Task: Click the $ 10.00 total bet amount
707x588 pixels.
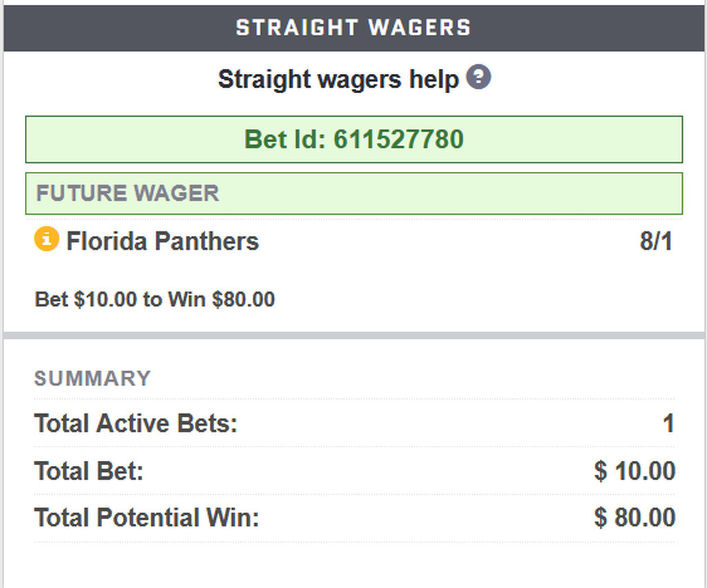Action: pyautogui.click(x=635, y=471)
